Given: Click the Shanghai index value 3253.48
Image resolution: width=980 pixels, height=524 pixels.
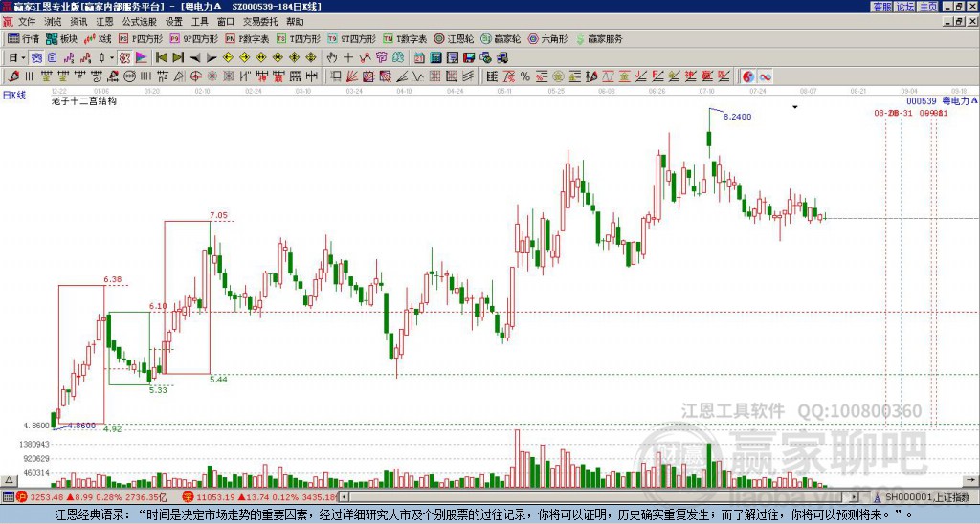Looking at the screenshot, I should [x=47, y=498].
